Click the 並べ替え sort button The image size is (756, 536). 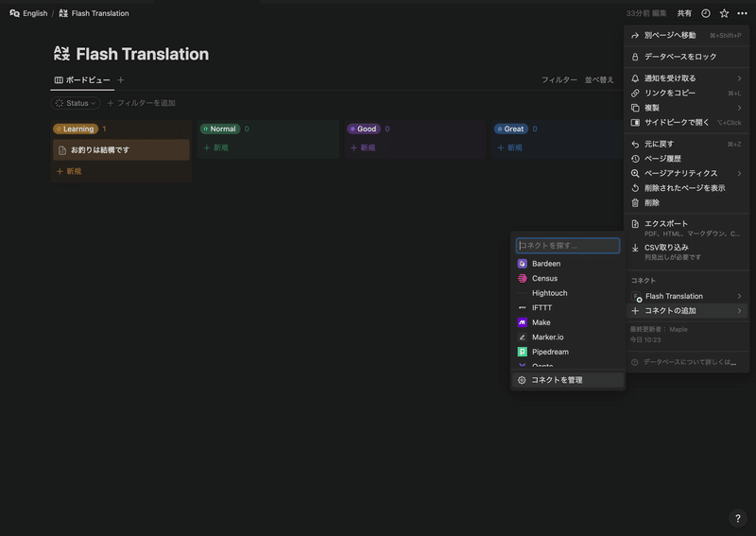599,80
